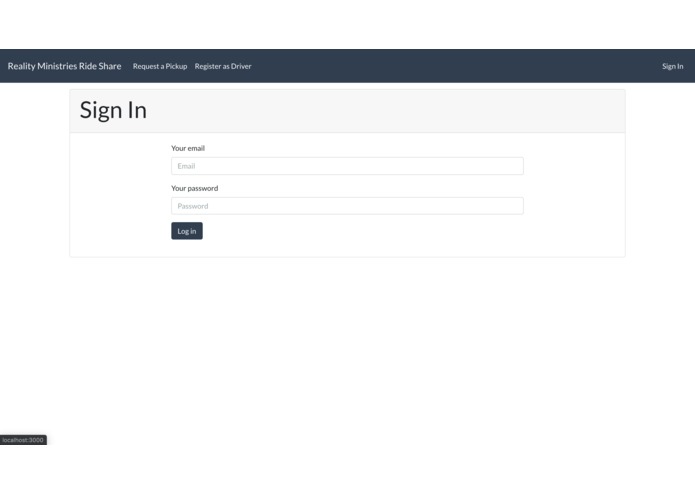Open Reality Ministries Ride Share home link
Viewport: 695px width, 494px height.
[64, 66]
